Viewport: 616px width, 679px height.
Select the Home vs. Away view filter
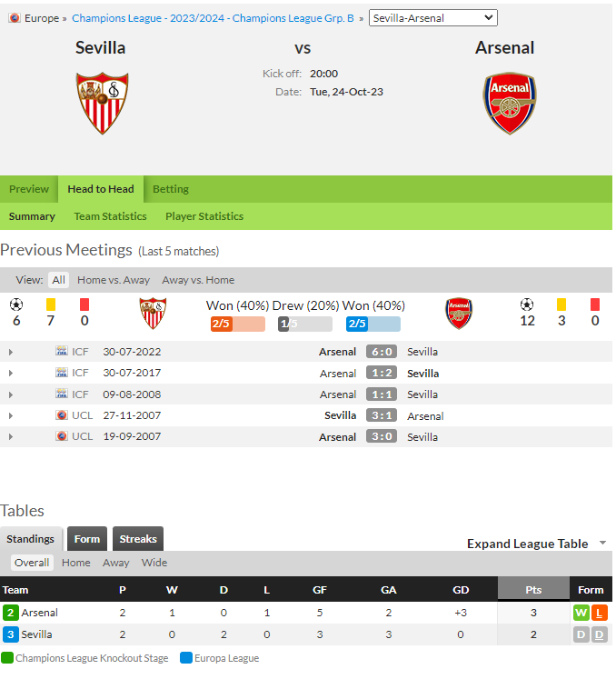[x=114, y=280]
